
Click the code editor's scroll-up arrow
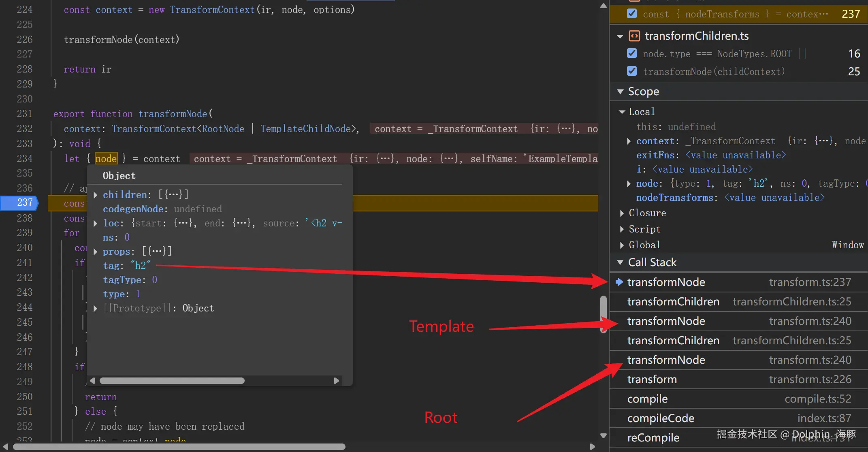coord(603,6)
